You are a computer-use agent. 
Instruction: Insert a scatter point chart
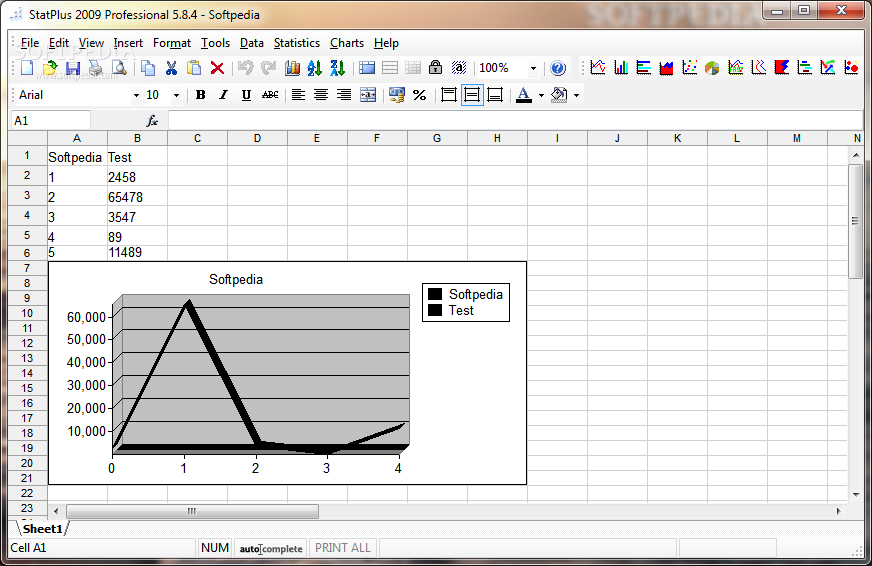690,67
